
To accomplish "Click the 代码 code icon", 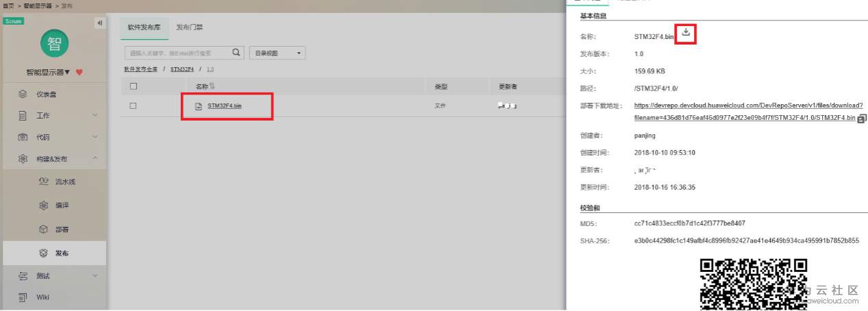I will [23, 137].
